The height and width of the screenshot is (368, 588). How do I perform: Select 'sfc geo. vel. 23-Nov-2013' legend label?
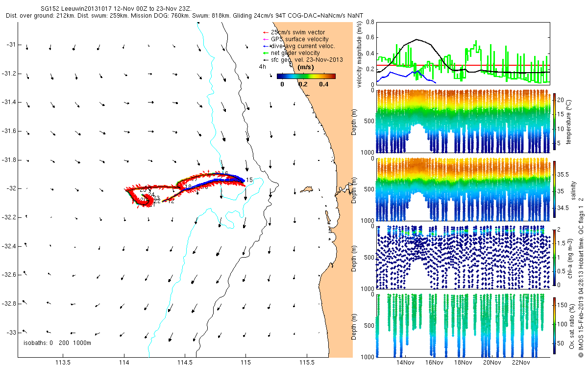click(307, 59)
